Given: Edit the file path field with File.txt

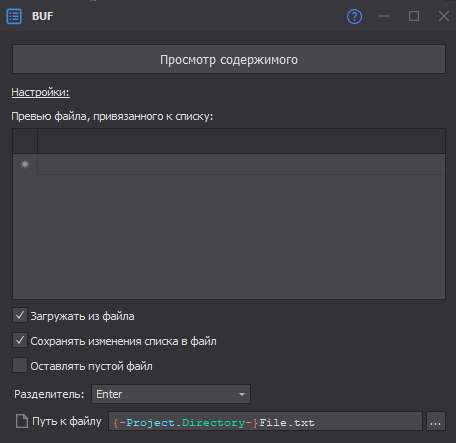Looking at the screenshot, I should coord(265,421).
